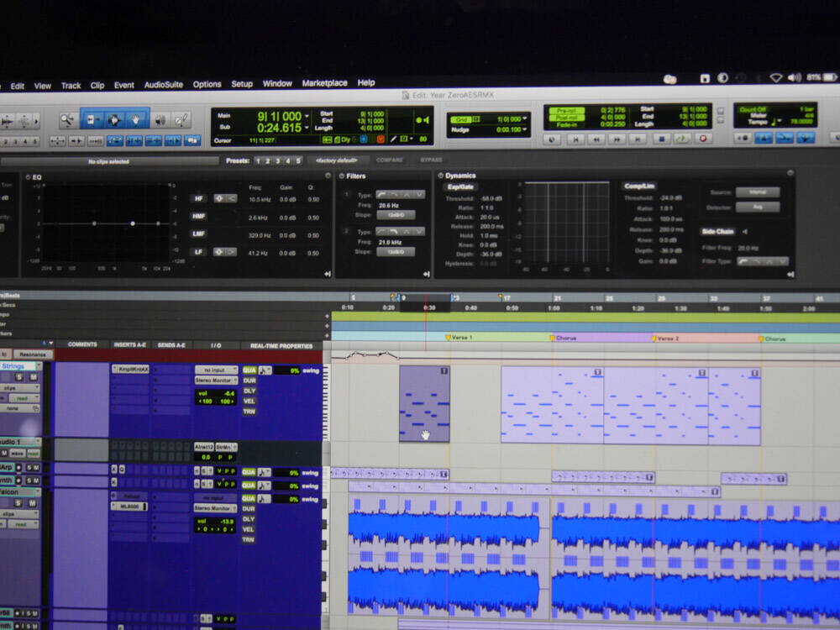This screenshot has width=840, height=630.
Task: Select the selected Strings MIDI clip under the hand cursor
Action: click(424, 404)
